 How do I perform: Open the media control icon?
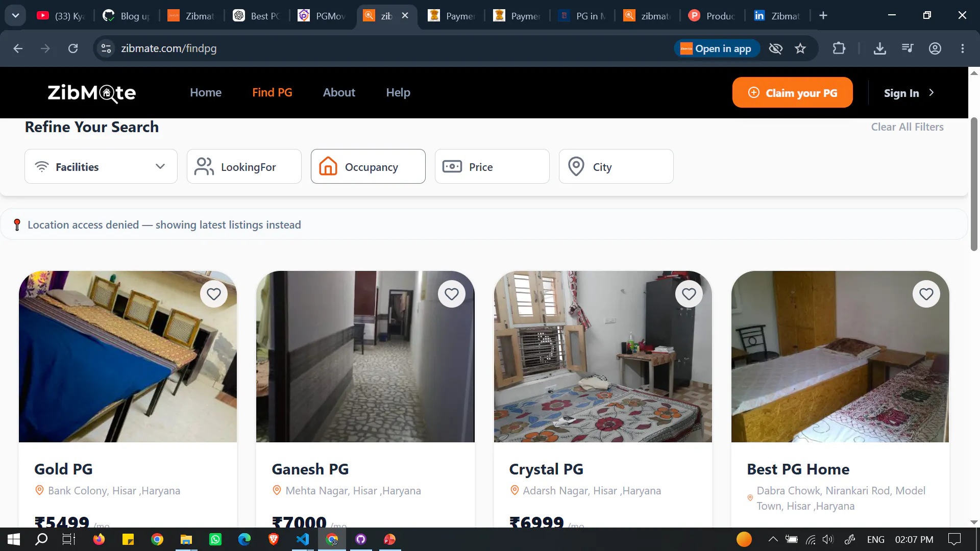908,48
